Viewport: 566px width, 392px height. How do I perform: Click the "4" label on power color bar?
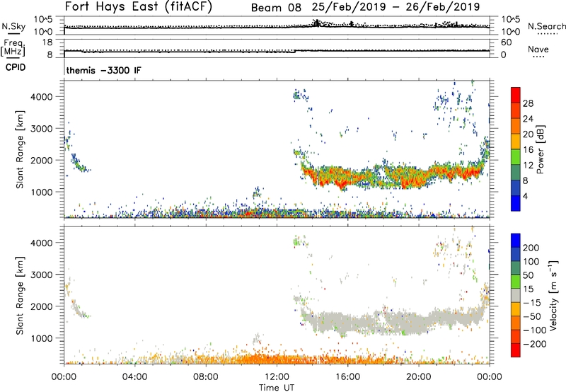tap(526, 196)
